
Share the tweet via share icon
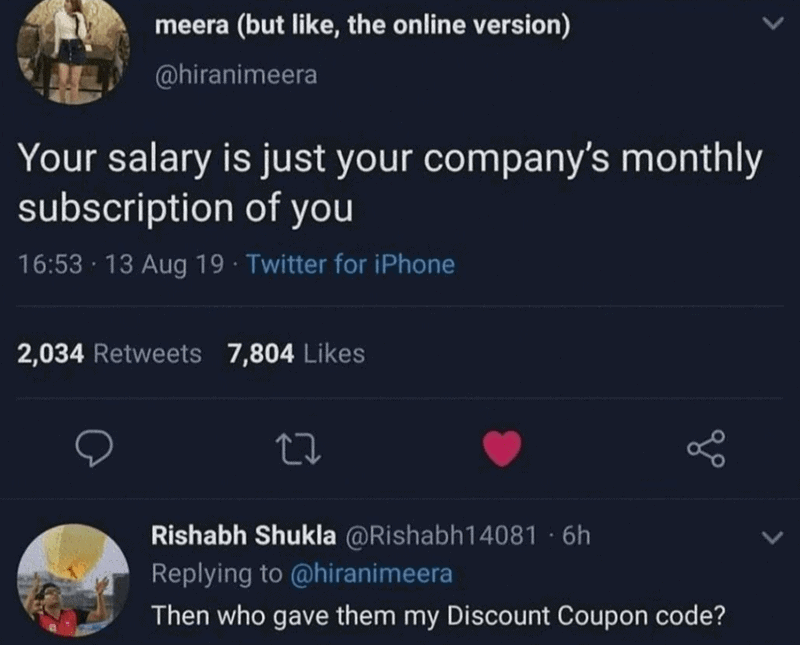706,449
